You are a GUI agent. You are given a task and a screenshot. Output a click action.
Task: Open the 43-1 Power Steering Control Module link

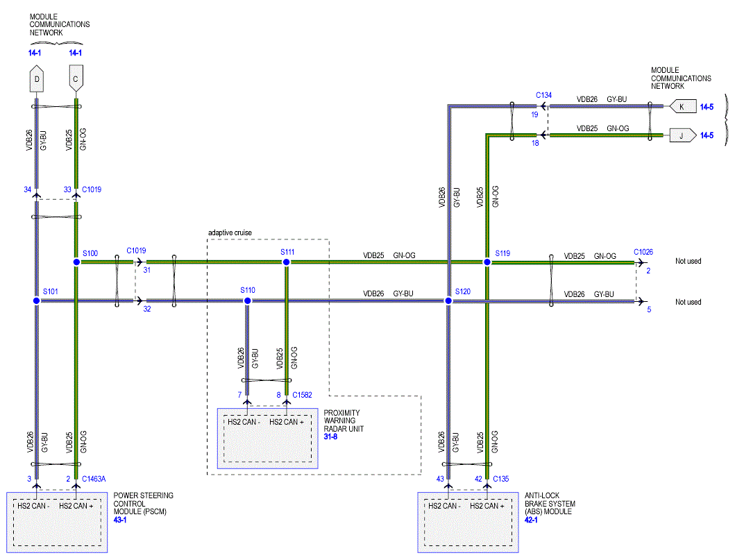tap(121, 520)
